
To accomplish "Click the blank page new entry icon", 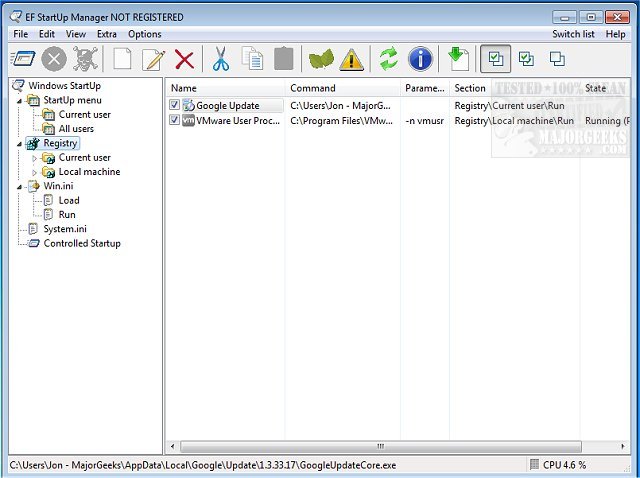I will point(122,59).
